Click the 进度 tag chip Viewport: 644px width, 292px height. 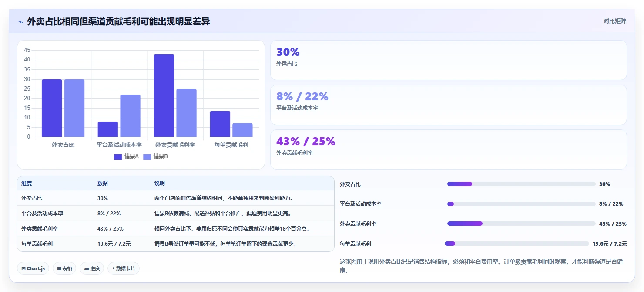(x=92, y=268)
